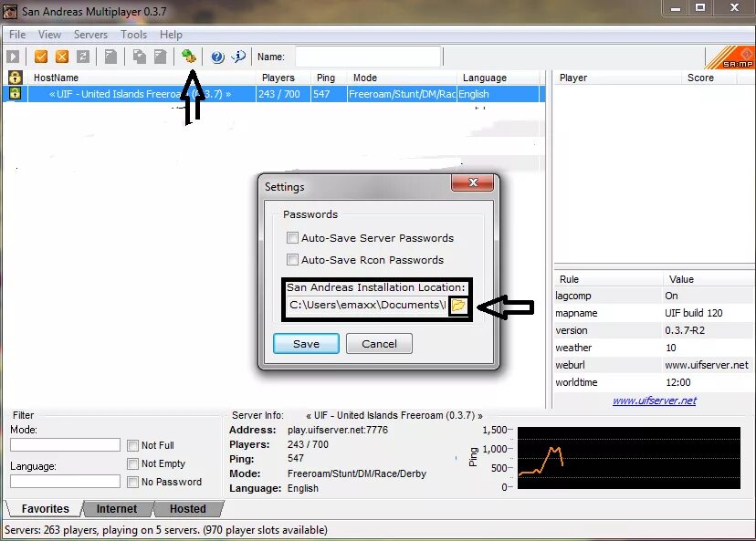Open the Servers menu

90,35
